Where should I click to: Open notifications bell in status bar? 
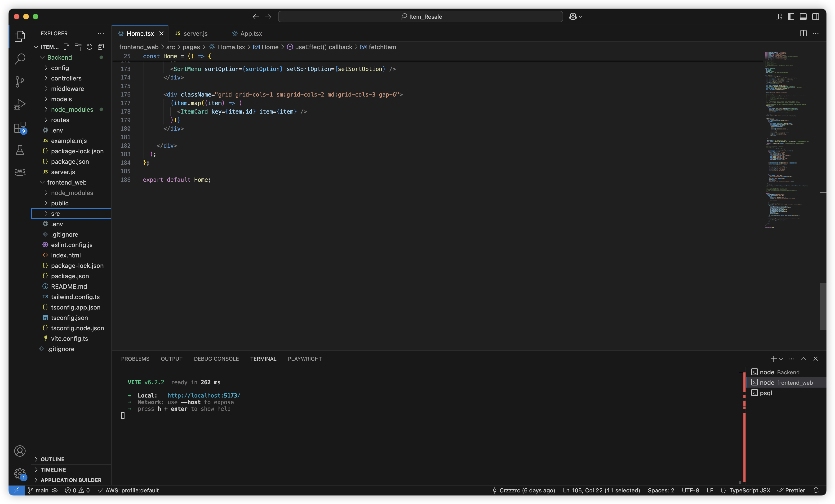816,490
